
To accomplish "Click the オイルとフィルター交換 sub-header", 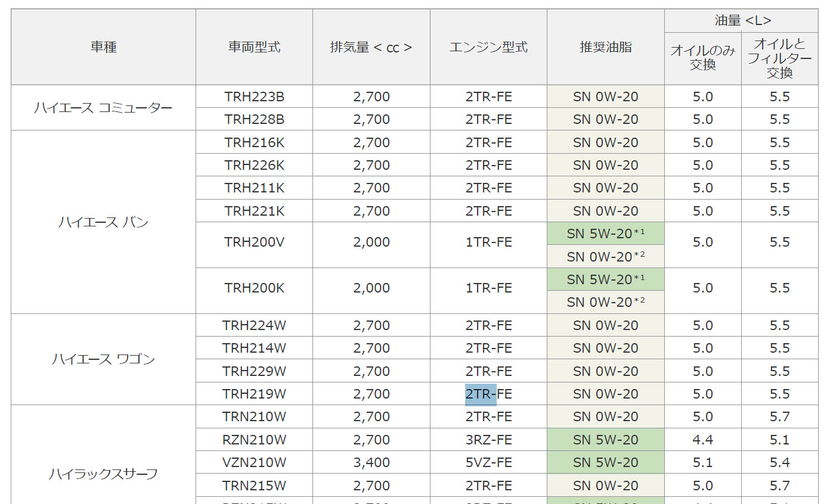I will tap(780, 58).
